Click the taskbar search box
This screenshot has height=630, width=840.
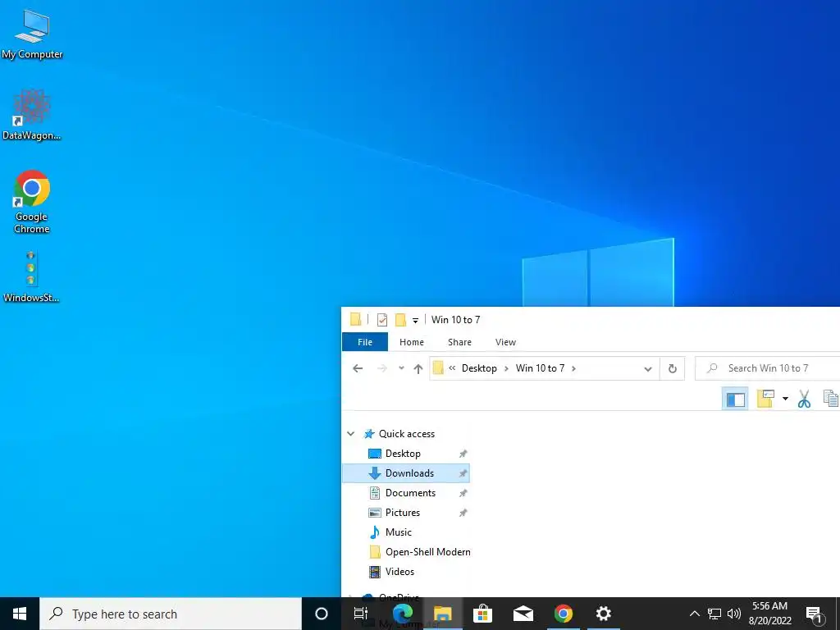[171, 614]
